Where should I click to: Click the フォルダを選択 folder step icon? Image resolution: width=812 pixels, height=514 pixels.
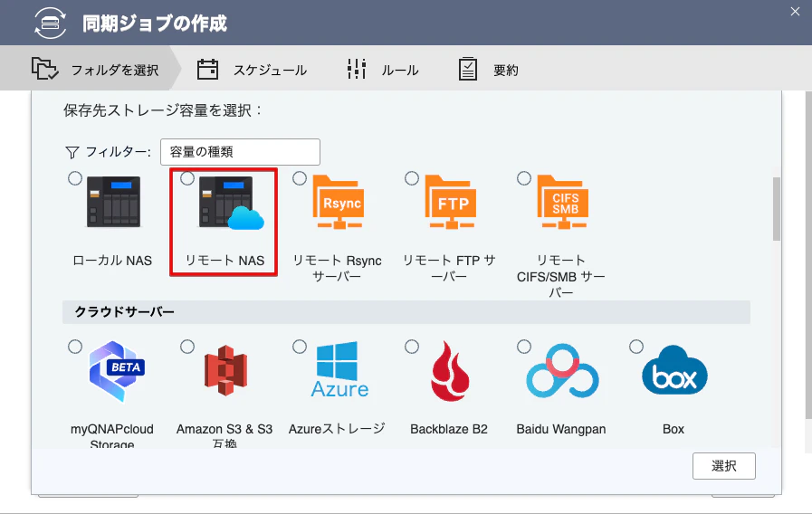pyautogui.click(x=45, y=69)
